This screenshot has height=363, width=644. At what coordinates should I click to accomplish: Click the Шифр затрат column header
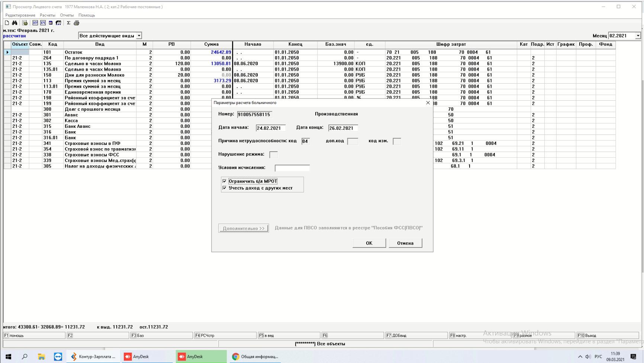[451, 44]
